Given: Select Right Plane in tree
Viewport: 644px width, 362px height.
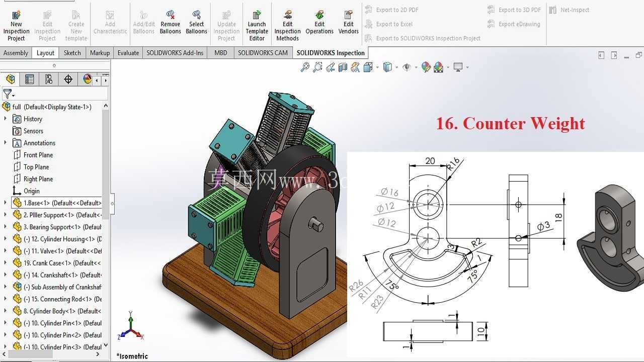Looking at the screenshot, I should coord(33,179).
